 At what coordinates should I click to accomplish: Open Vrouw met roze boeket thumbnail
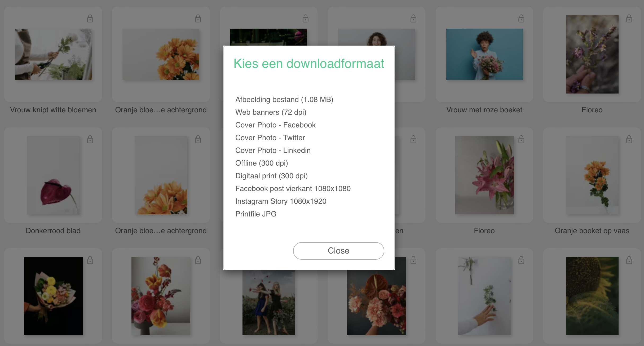click(484, 54)
